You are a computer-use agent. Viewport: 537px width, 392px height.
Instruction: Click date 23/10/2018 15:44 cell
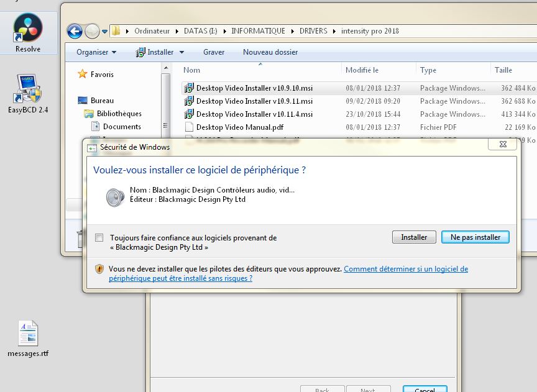[373, 114]
